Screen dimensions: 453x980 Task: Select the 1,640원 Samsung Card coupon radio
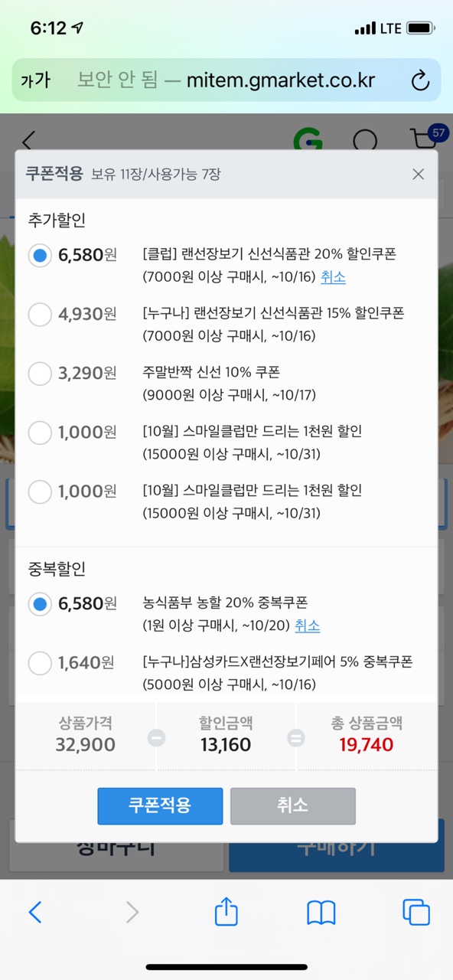(x=40, y=662)
